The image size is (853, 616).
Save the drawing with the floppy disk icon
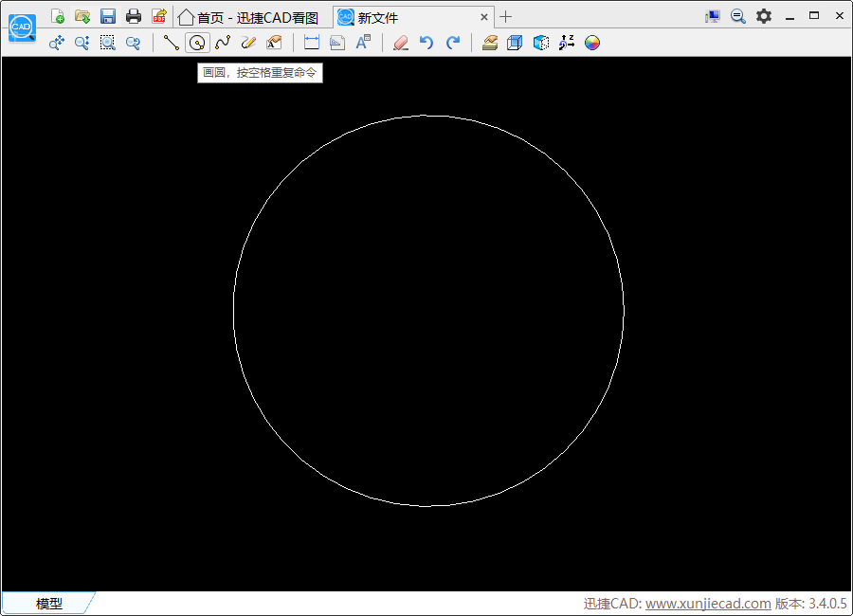(x=108, y=16)
